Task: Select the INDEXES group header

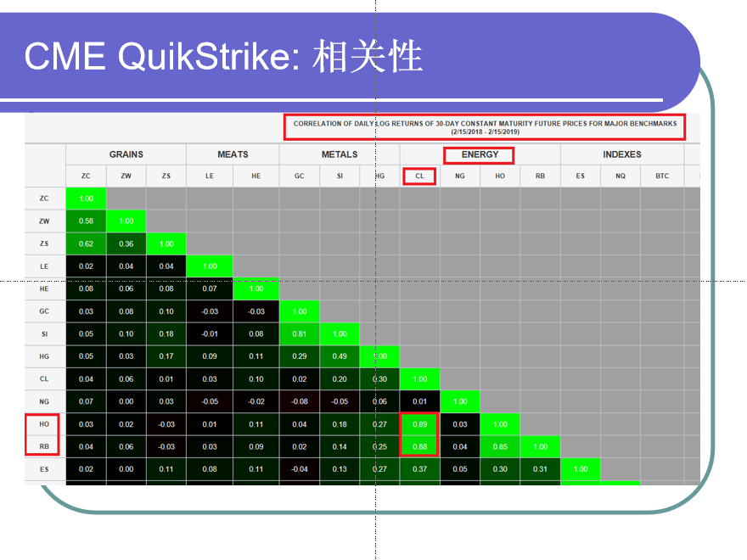Action: (x=621, y=154)
